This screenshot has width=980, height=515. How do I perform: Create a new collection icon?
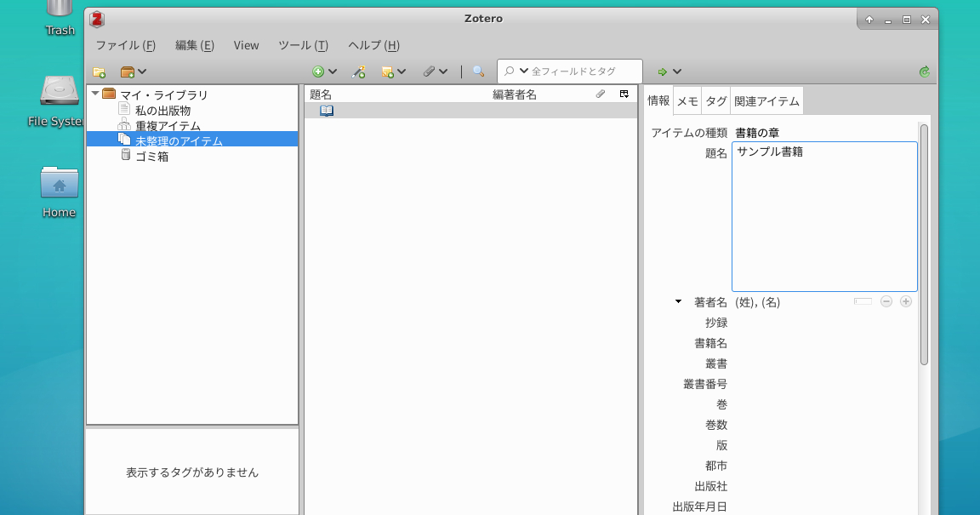coord(100,72)
